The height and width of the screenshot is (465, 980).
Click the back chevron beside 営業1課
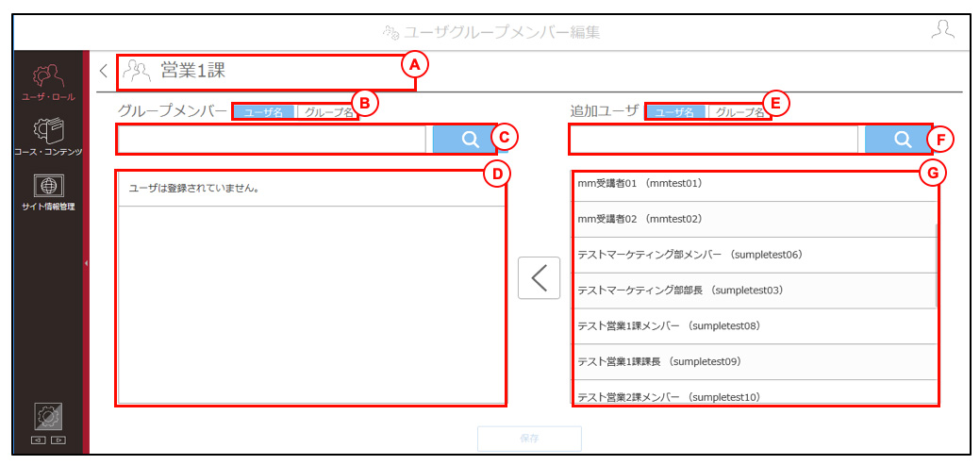(x=104, y=71)
